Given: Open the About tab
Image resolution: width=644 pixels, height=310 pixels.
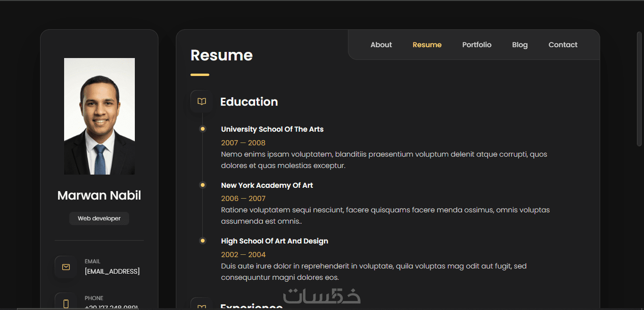Looking at the screenshot, I should (x=381, y=45).
